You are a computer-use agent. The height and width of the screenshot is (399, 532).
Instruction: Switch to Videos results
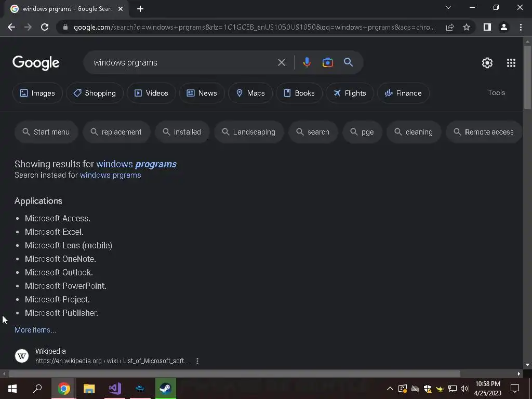[x=151, y=93]
